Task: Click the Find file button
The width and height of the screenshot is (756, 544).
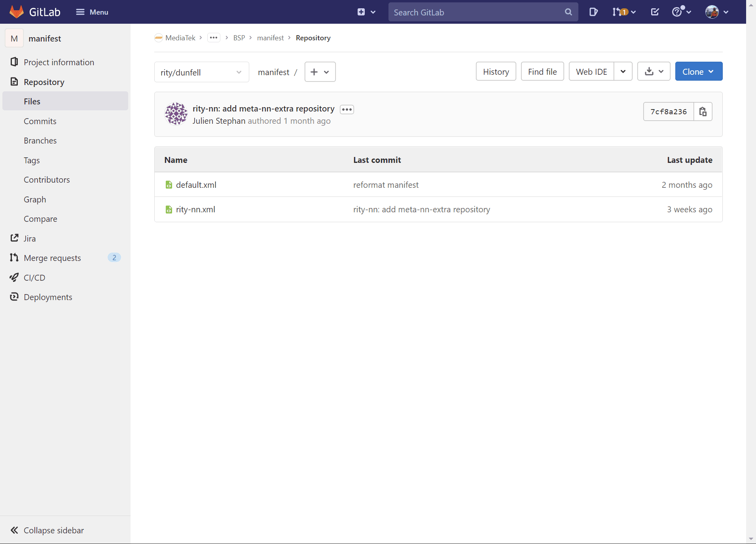Action: click(x=542, y=72)
